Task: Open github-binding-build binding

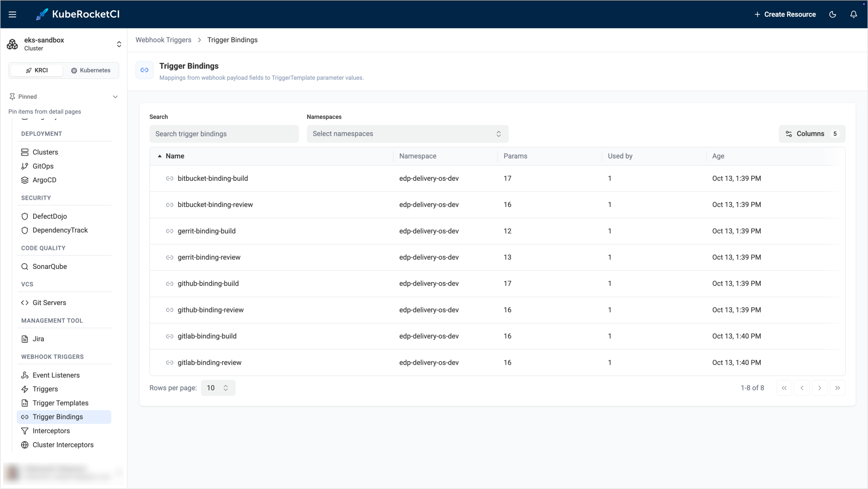Action: 208,283
